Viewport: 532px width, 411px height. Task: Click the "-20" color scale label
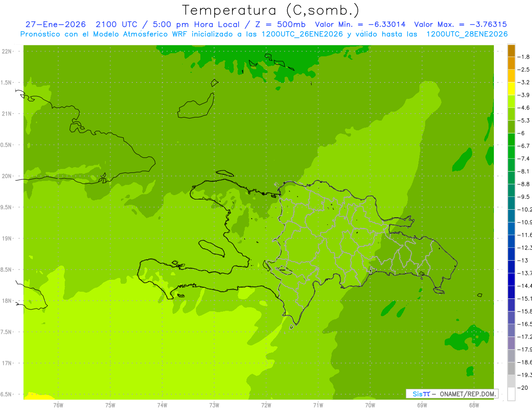coord(523,388)
